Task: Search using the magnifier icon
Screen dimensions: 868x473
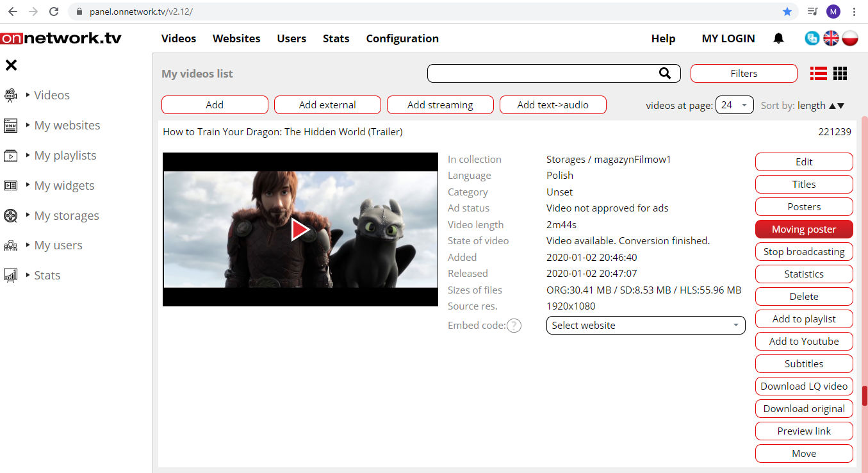Action: [x=665, y=73]
